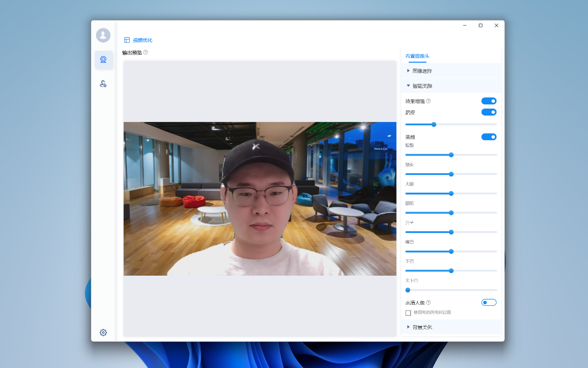Enable the 高清人像 toggle

click(x=489, y=303)
